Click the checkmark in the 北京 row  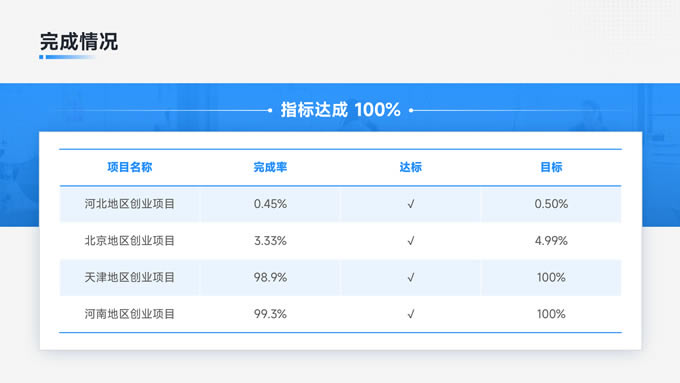pos(411,241)
